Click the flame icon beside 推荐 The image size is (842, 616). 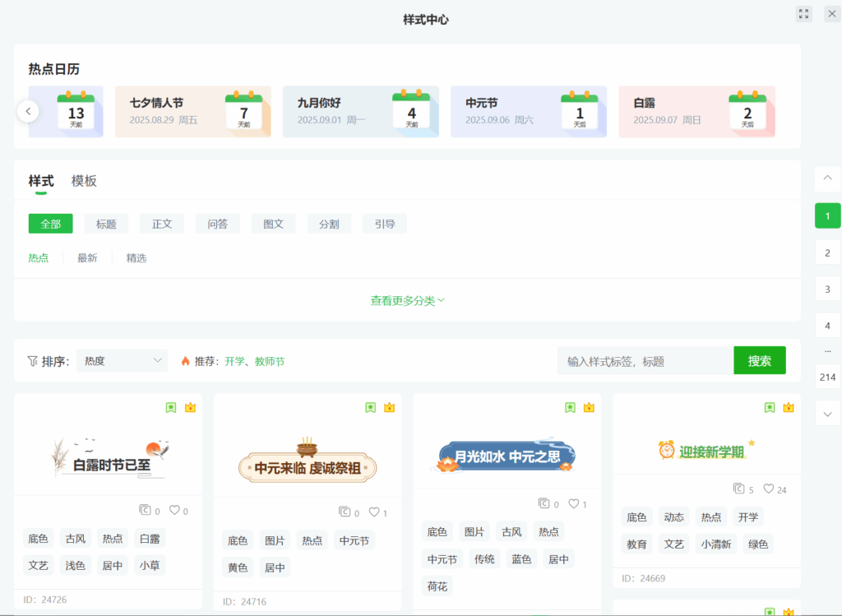pos(185,361)
